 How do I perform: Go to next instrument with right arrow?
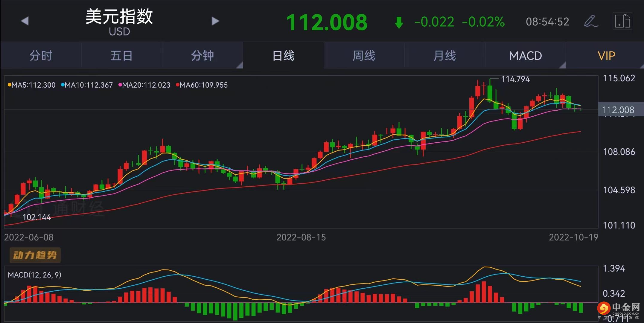(x=215, y=21)
